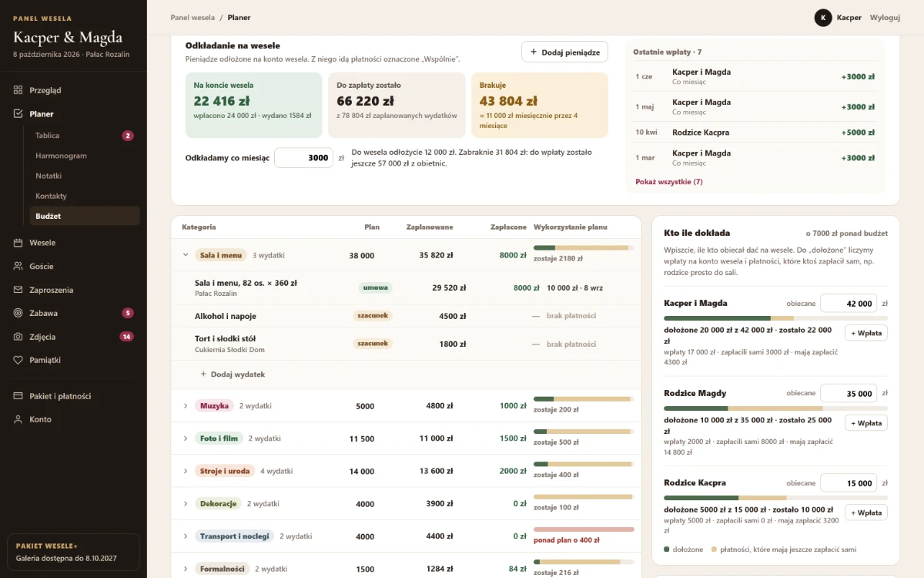Click the Wesele calendar icon
The height and width of the screenshot is (578, 924).
[18, 243]
